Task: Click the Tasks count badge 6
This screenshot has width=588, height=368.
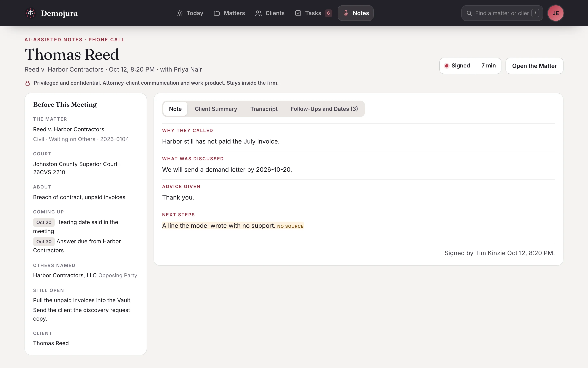Action: point(328,13)
